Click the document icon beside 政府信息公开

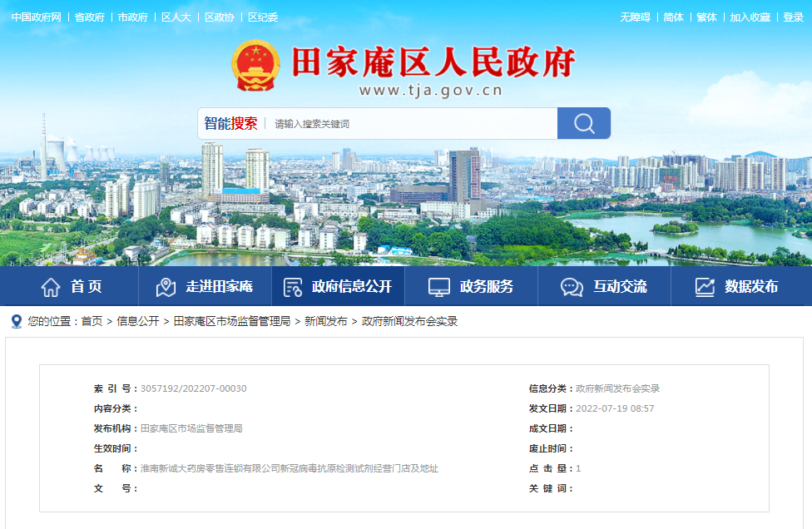click(x=292, y=287)
